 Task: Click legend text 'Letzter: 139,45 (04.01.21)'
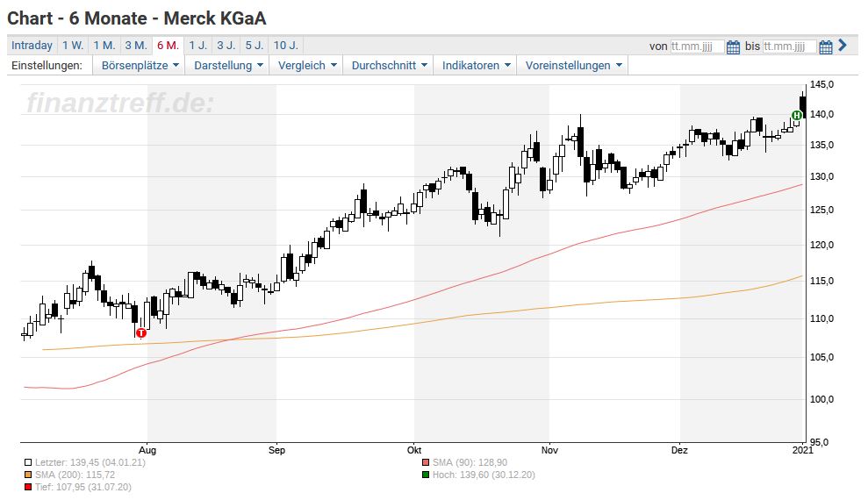tap(90, 462)
